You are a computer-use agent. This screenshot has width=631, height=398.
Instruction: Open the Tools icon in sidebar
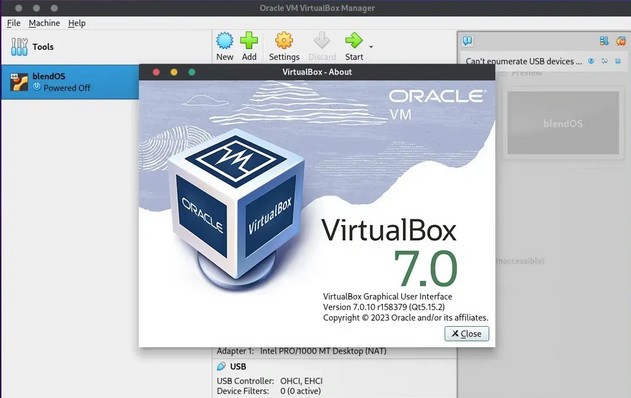(x=19, y=47)
